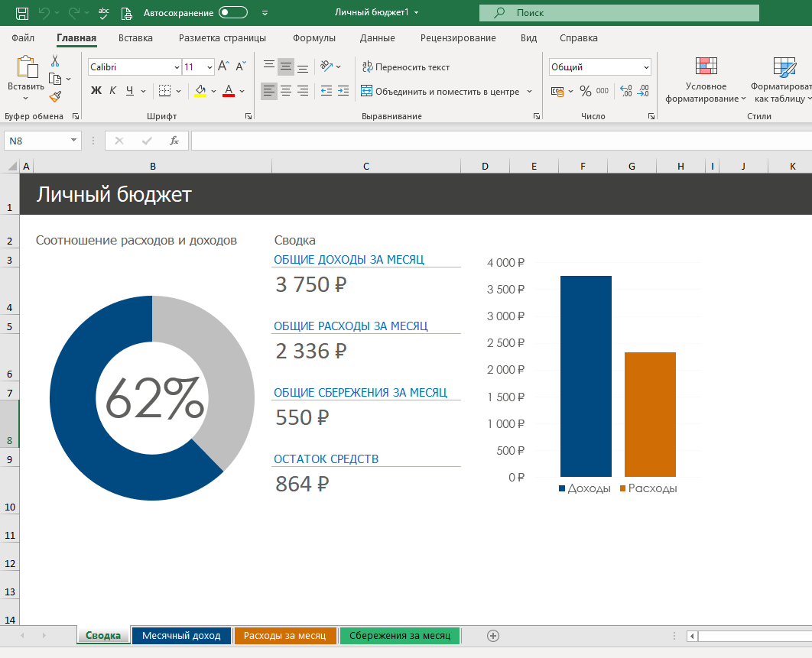Screen dimensions: 812x658
Task: Run the spelling check icon
Action: point(103,13)
